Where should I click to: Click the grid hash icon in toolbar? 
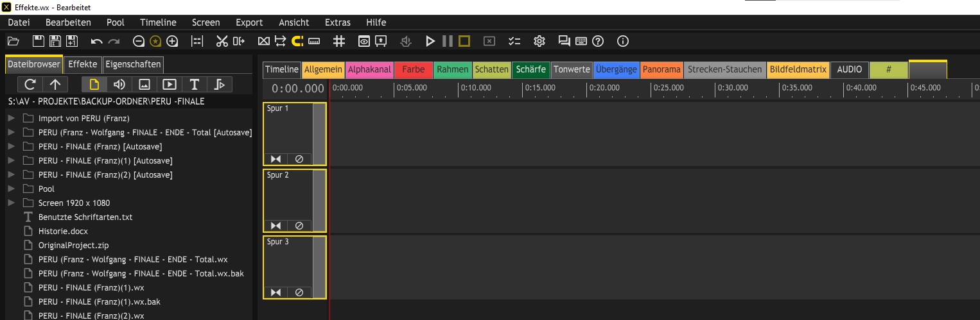point(339,41)
